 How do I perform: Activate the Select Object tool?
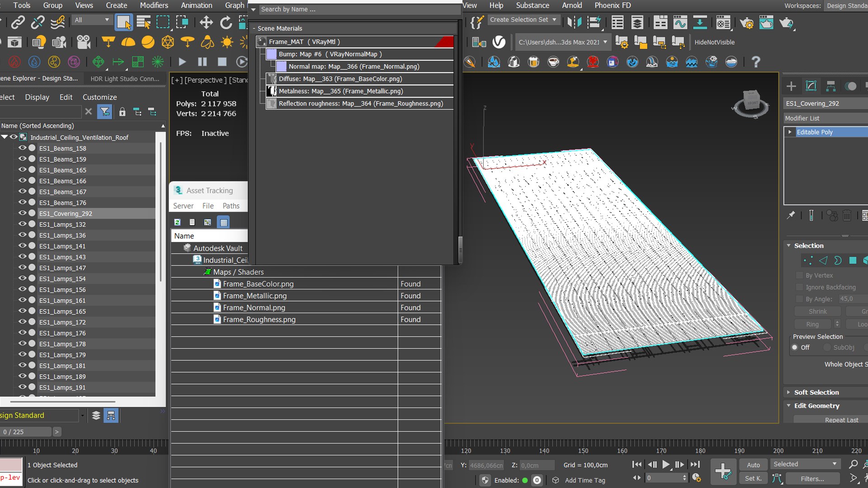(123, 22)
